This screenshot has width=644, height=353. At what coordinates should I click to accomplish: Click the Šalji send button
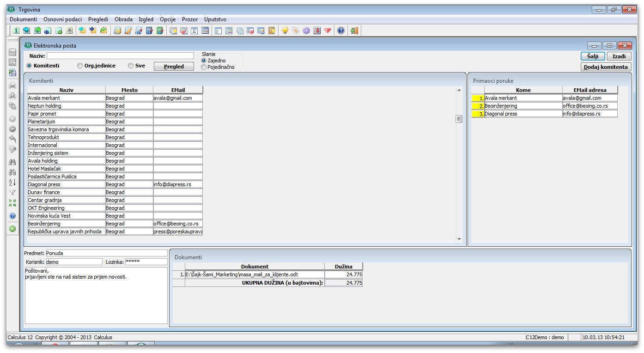pos(592,56)
